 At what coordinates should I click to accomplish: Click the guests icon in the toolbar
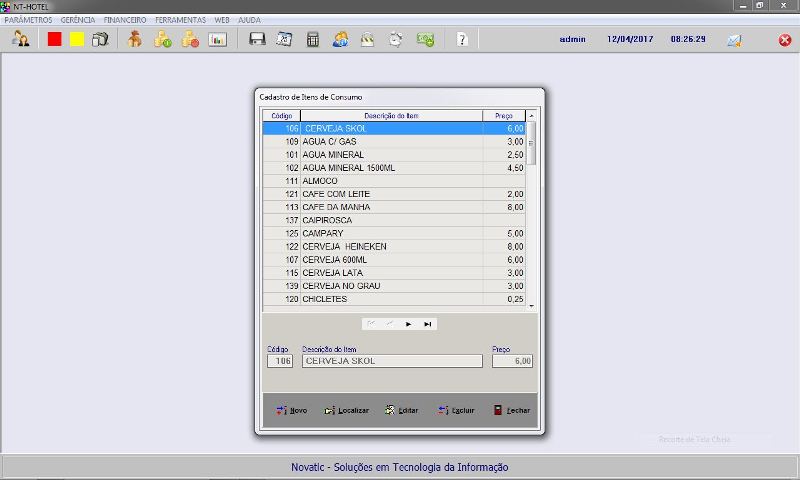click(20, 39)
